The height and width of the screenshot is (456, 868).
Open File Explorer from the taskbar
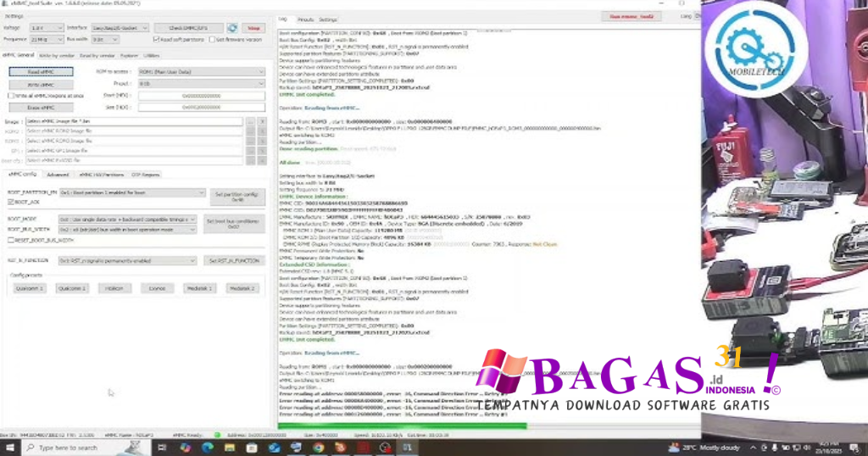[230, 448]
